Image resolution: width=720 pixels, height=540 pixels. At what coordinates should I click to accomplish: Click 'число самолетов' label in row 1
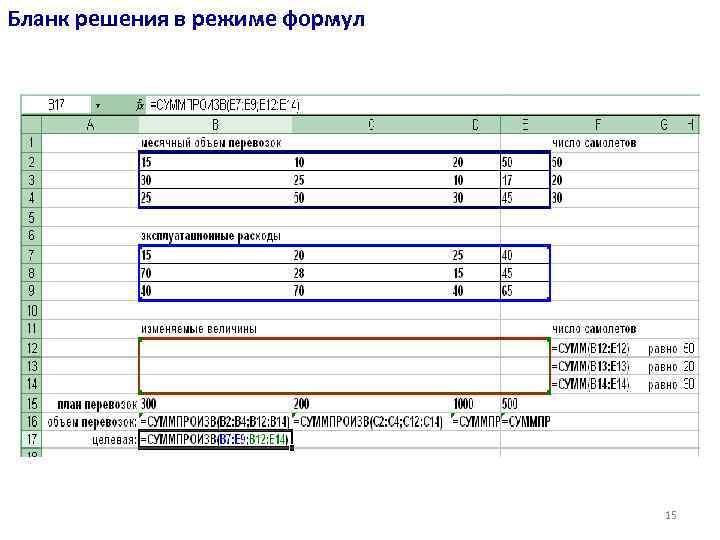594,143
